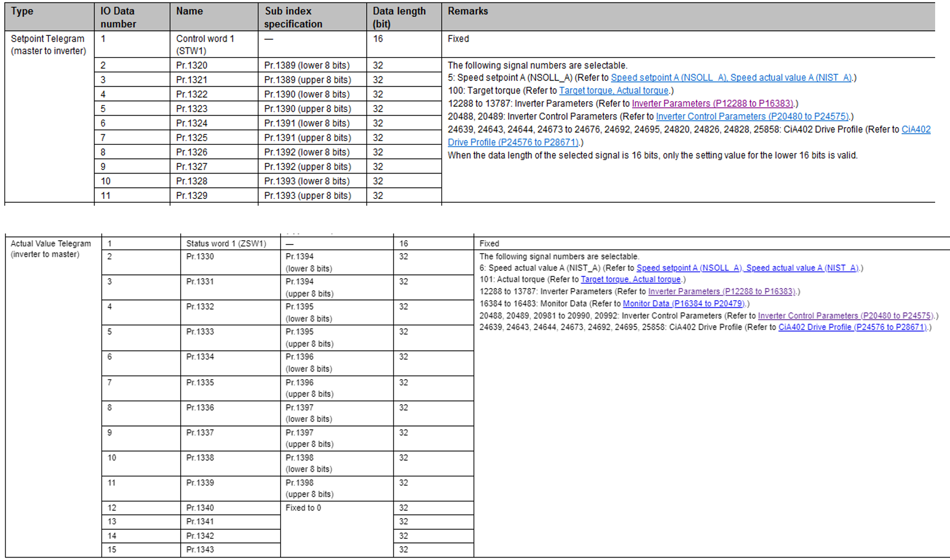
Task: Select the Actual Value Telegram type cell
Action: [x=53, y=396]
